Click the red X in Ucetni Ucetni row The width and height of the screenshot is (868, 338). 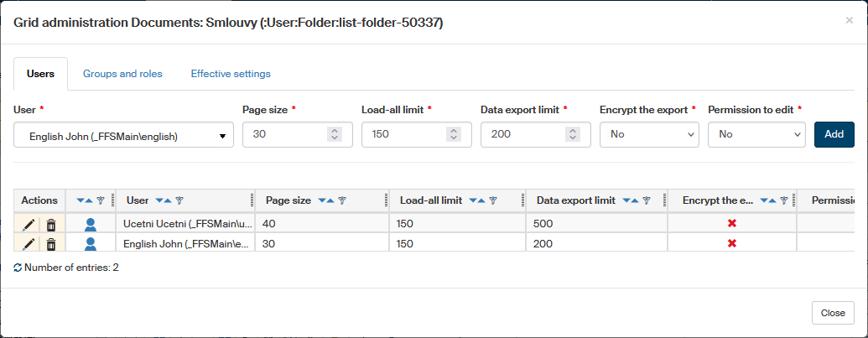[x=731, y=224]
